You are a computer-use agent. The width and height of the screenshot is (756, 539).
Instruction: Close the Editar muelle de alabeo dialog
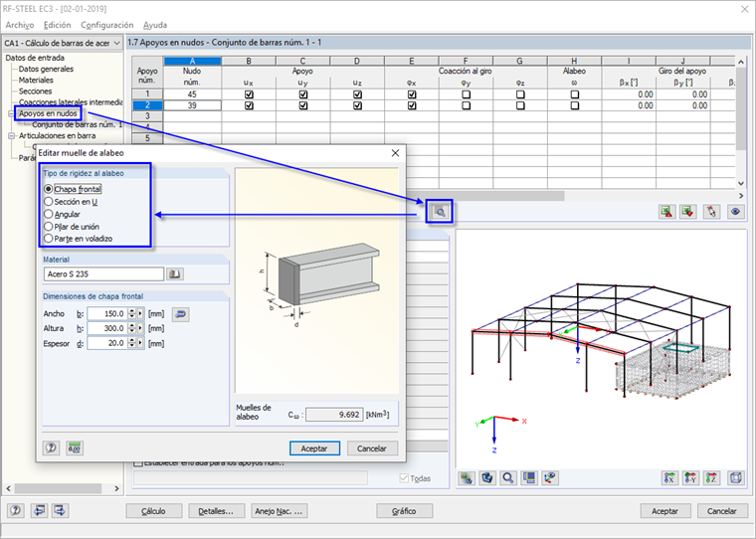(395, 153)
